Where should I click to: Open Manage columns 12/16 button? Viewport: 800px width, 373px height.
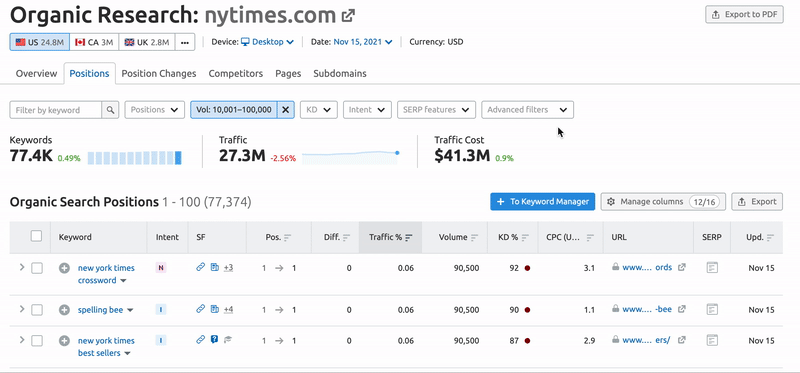[x=663, y=202]
